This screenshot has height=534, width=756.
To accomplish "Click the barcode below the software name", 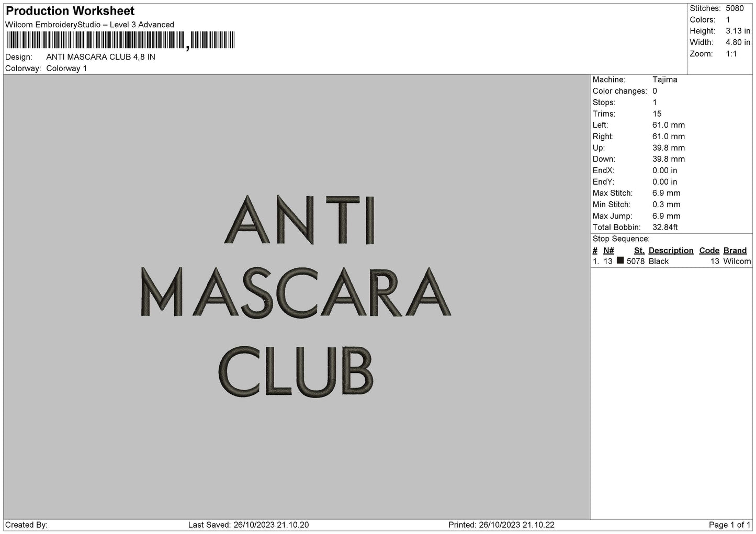I will click(x=120, y=40).
